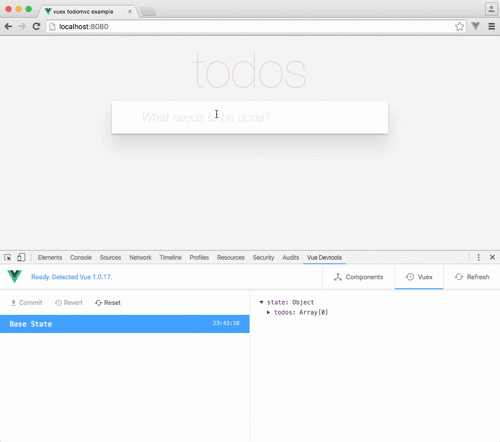This screenshot has height=442, width=500.
Task: Open the DevTools three-dot options menu
Action: coord(478,257)
